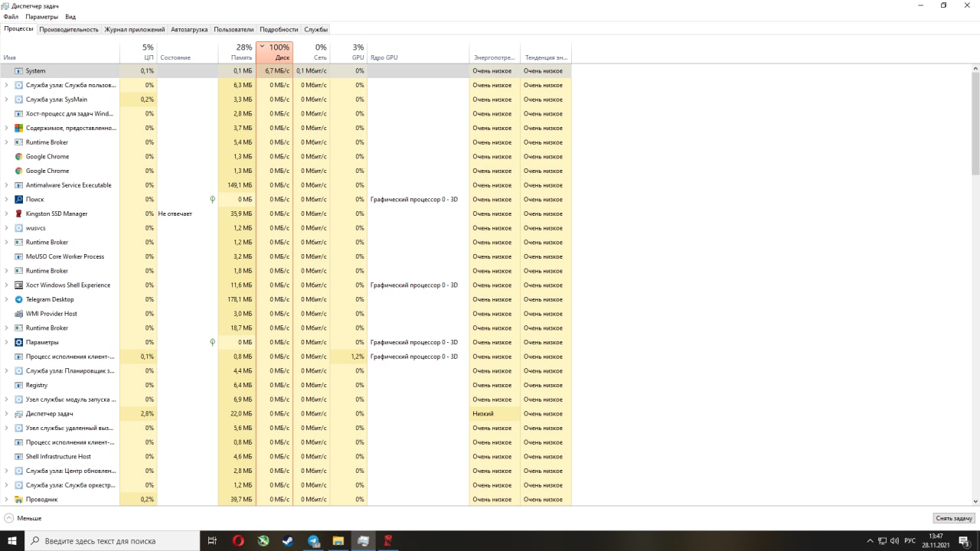Image resolution: width=980 pixels, height=551 pixels.
Task: Expand the Параметры process row
Action: click(x=7, y=342)
